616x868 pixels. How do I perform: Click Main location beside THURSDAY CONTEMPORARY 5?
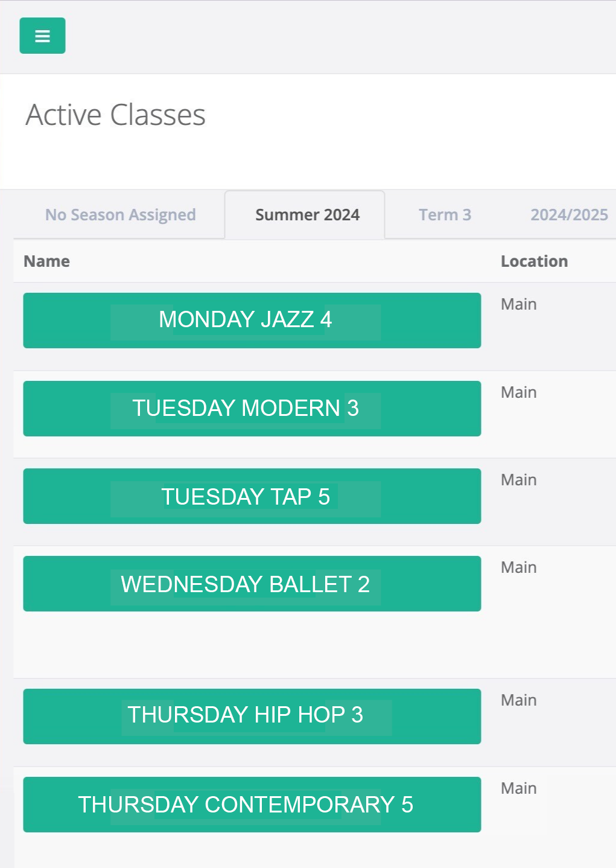coord(518,788)
